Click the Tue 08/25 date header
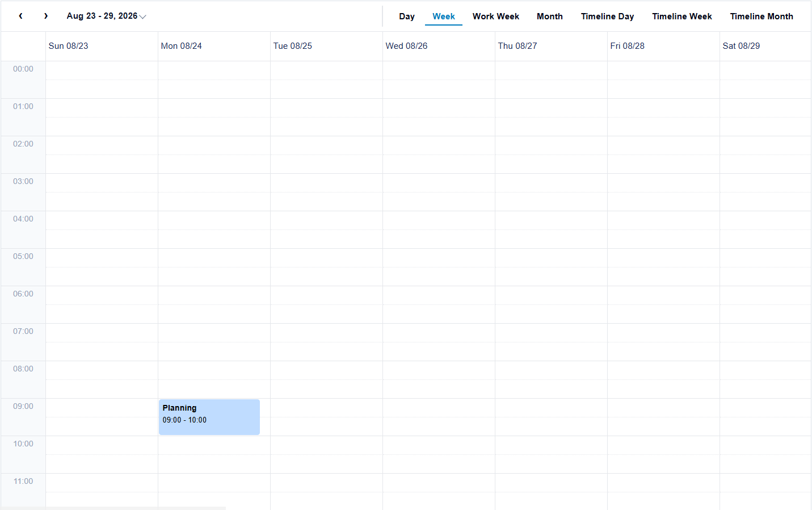The image size is (812, 510). [293, 46]
